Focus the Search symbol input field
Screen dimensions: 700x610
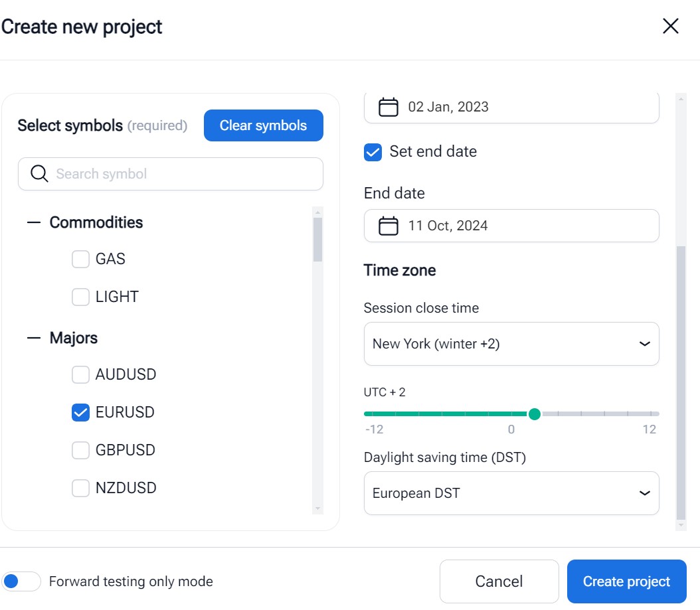point(179,174)
